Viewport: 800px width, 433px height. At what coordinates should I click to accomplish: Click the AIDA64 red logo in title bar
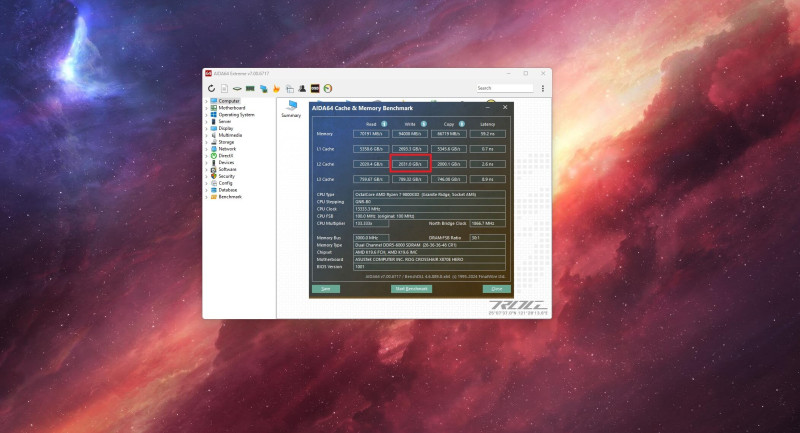[209, 73]
